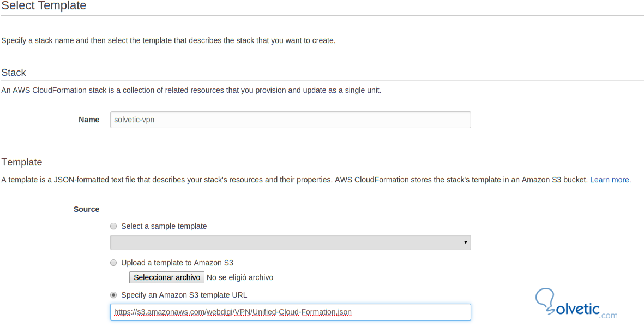This screenshot has width=644, height=332.
Task: Click the 'Name' field label
Action: [89, 120]
